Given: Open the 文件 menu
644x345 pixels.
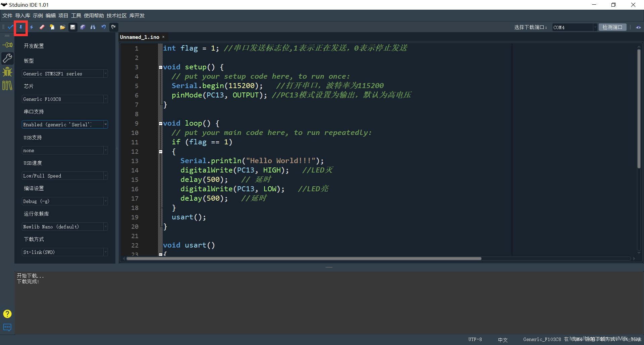Looking at the screenshot, I should pyautogui.click(x=7, y=16).
